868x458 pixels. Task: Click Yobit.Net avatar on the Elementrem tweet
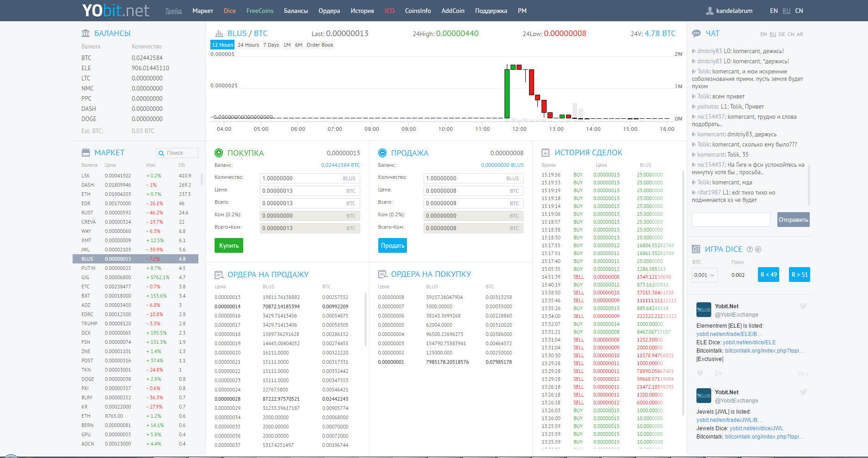pos(704,310)
